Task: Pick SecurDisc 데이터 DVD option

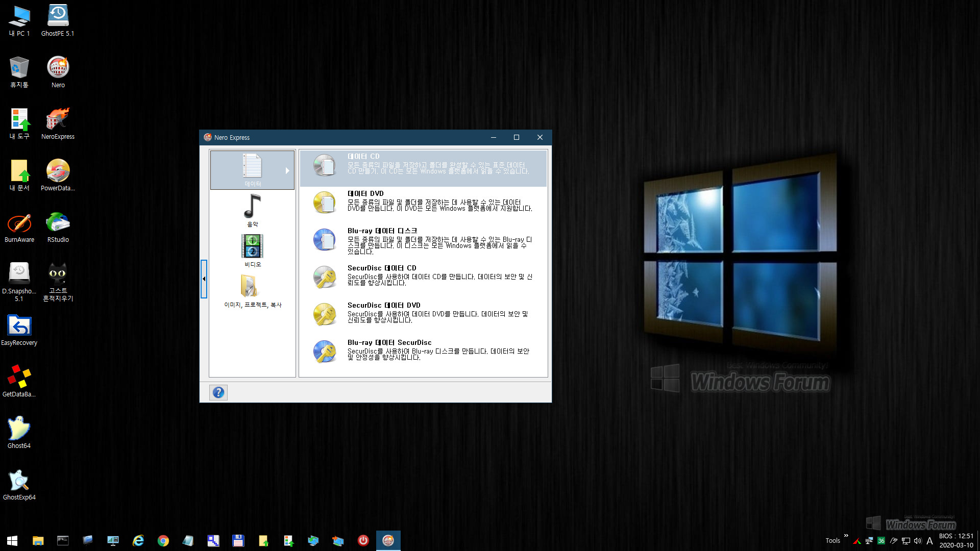Action: (423, 317)
